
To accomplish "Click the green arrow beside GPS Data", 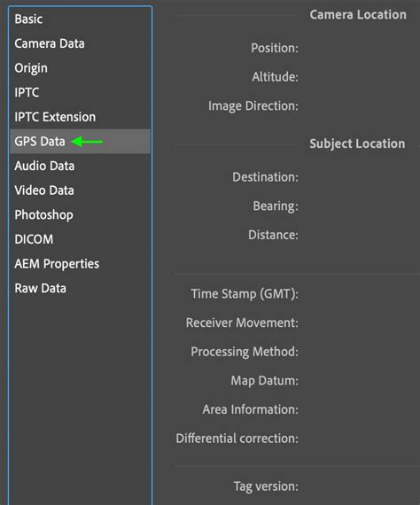I will click(x=87, y=142).
